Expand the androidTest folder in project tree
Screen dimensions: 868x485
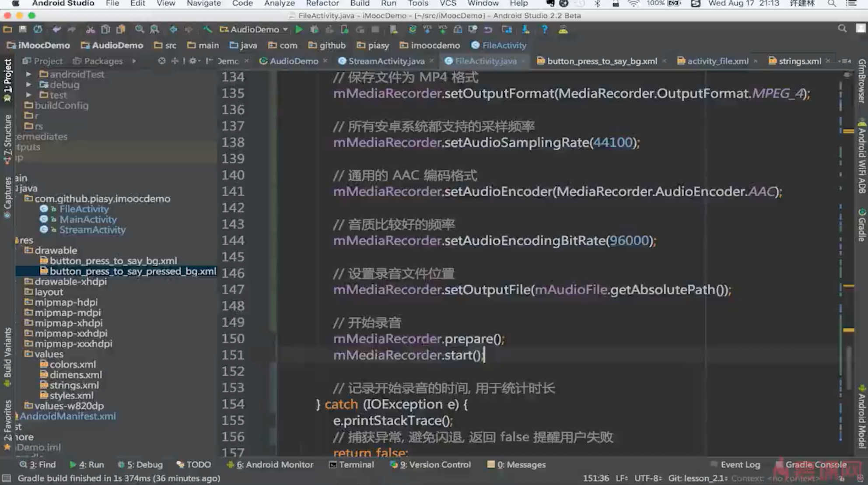pyautogui.click(x=28, y=74)
